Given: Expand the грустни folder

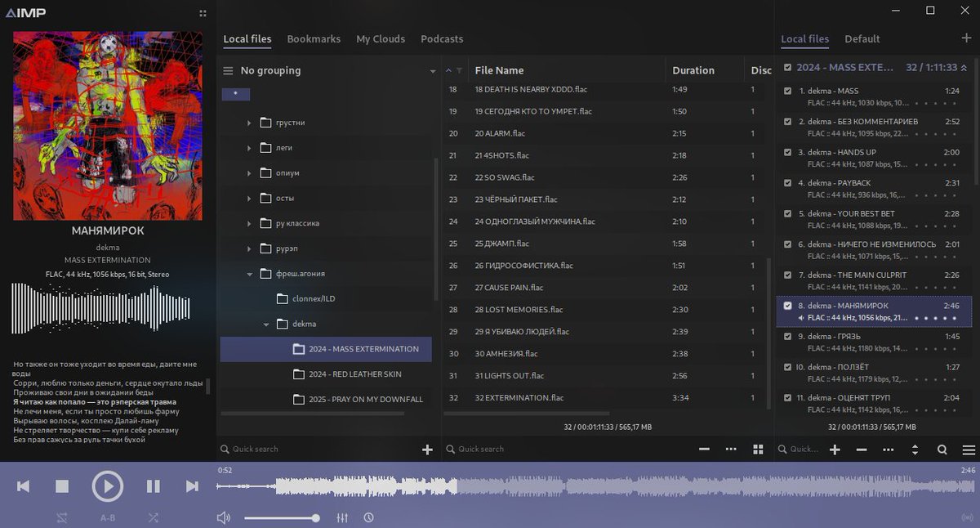Looking at the screenshot, I should coord(250,123).
